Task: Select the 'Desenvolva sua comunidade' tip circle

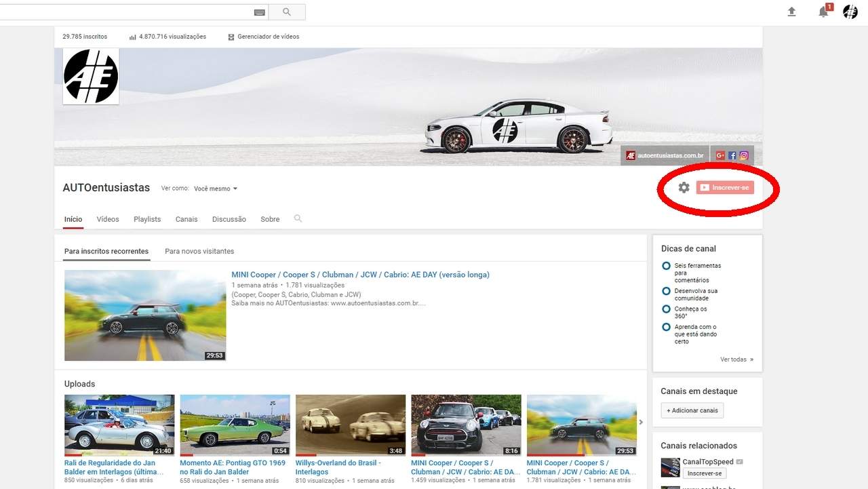Action: tap(666, 291)
